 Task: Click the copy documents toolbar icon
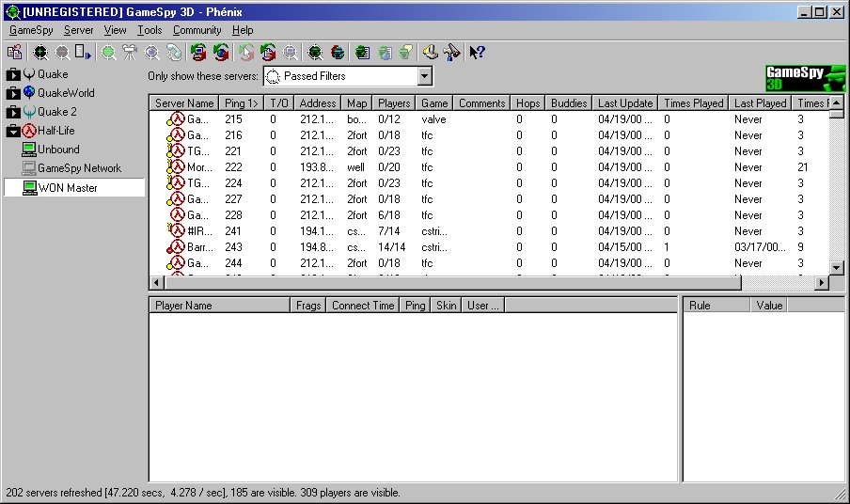coord(15,53)
